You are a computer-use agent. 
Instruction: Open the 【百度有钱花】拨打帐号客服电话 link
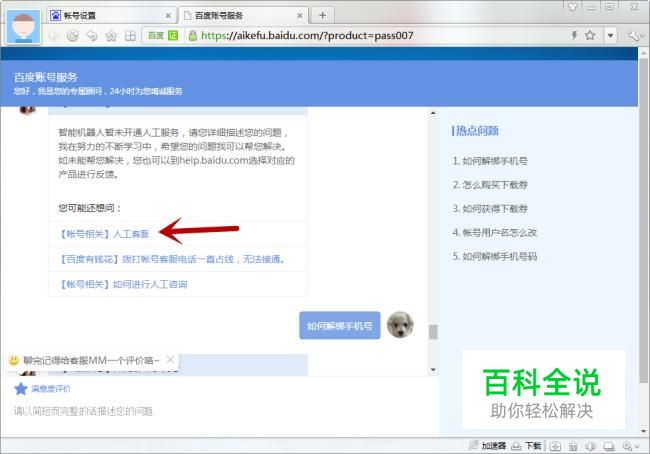172,260
